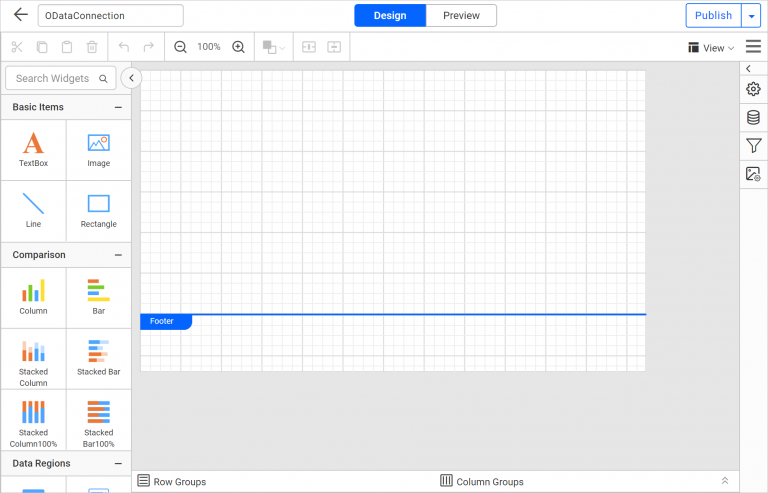The image size is (768, 493).
Task: Select the Stacked Bar widget
Action: 98,359
